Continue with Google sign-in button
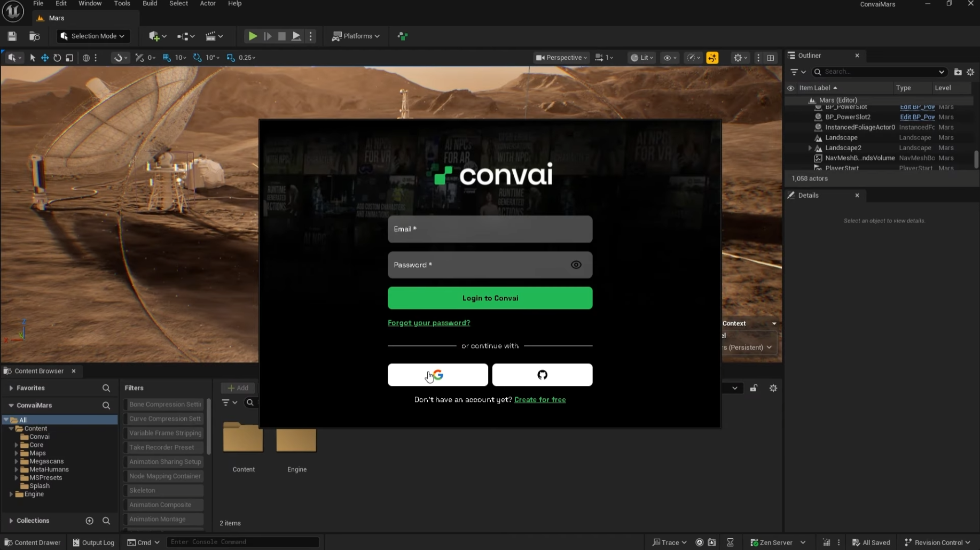 point(437,375)
